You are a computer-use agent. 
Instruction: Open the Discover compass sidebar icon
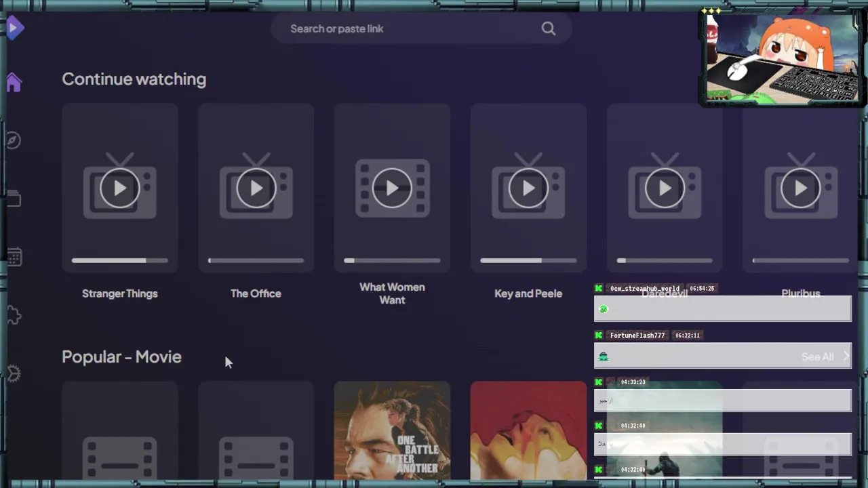[x=14, y=140]
